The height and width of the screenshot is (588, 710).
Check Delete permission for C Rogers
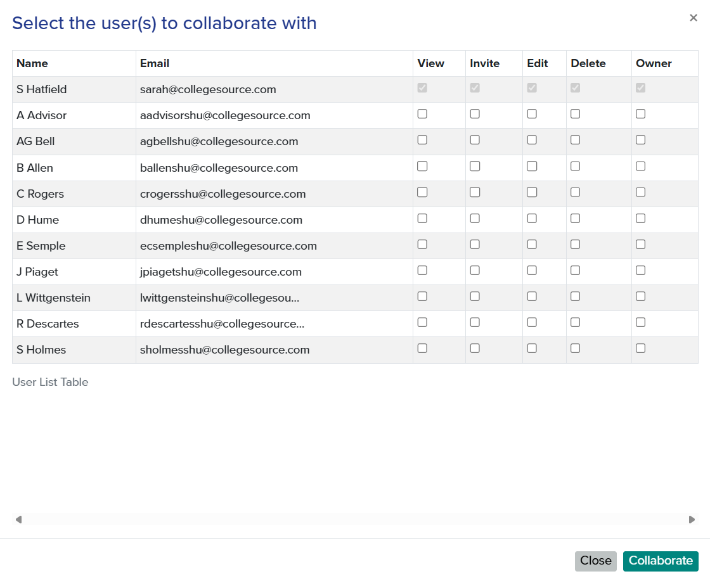coord(575,192)
